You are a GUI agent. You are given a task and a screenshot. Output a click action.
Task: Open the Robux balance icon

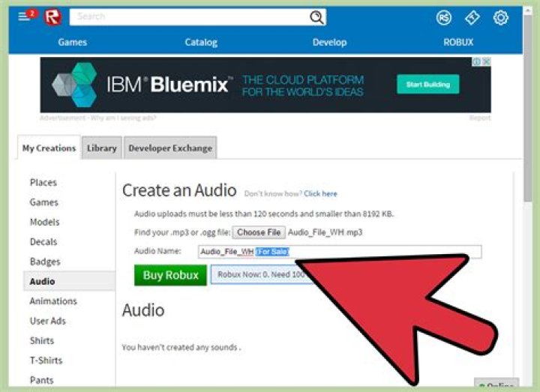pyautogui.click(x=444, y=17)
